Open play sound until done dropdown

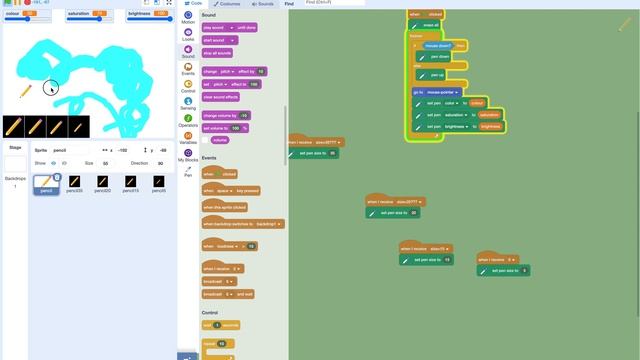pyautogui.click(x=231, y=28)
